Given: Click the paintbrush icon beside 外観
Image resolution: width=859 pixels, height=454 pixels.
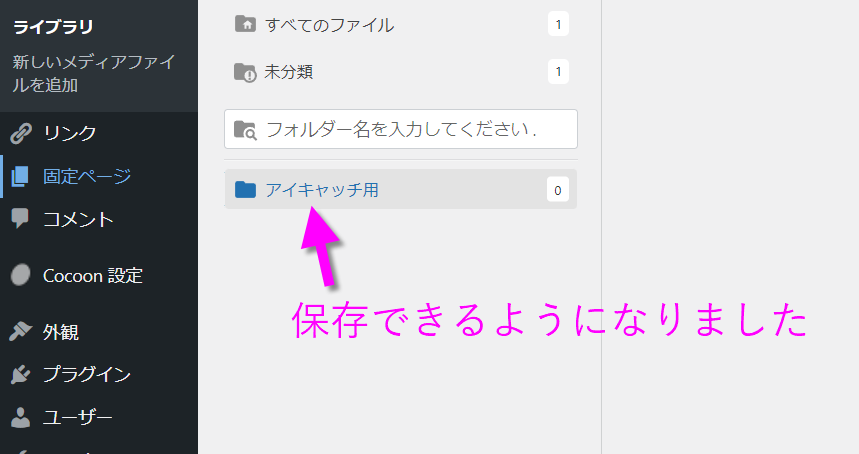Looking at the screenshot, I should pos(20,331).
